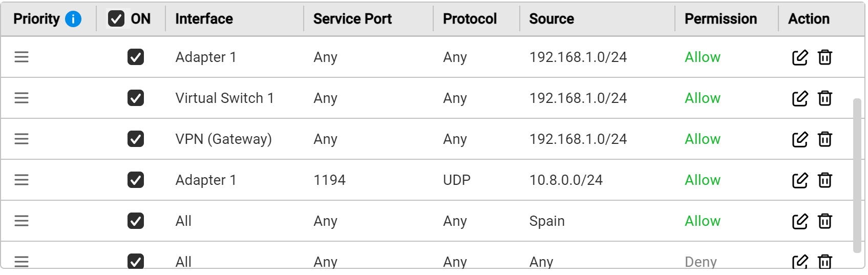Click the Interface column header
Screen dimensions: 868x275
[x=204, y=19]
